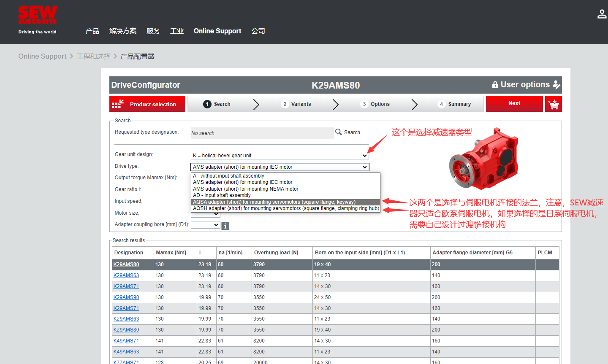This screenshot has width=608, height=364.
Task: Select 'A - without input shaft assembly' option
Action: [x=286, y=176]
